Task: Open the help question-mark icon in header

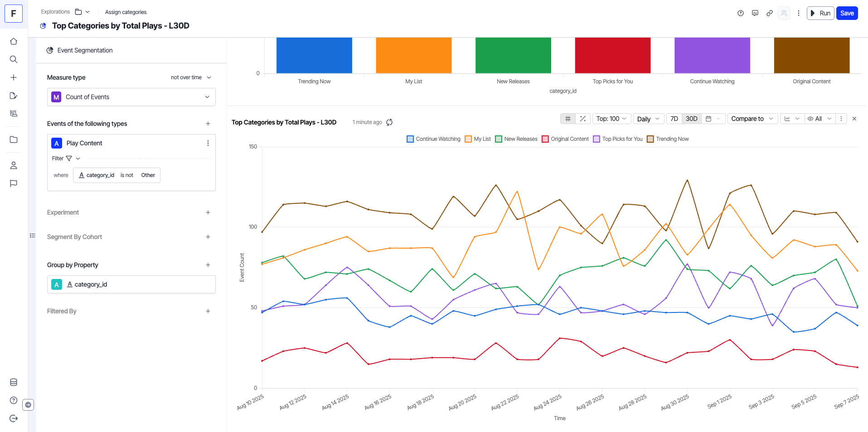Action: click(740, 13)
